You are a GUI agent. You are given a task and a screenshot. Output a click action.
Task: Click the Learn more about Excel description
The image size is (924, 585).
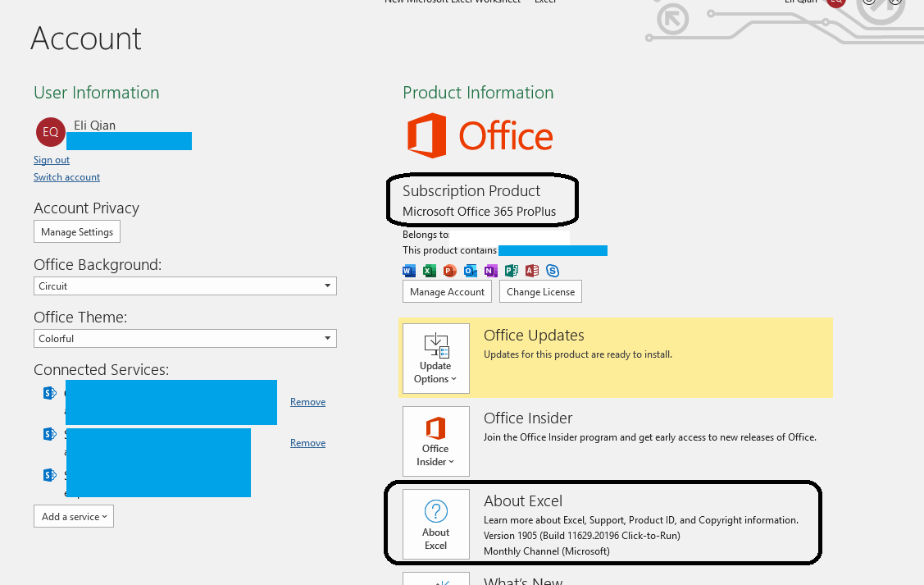[641, 520]
